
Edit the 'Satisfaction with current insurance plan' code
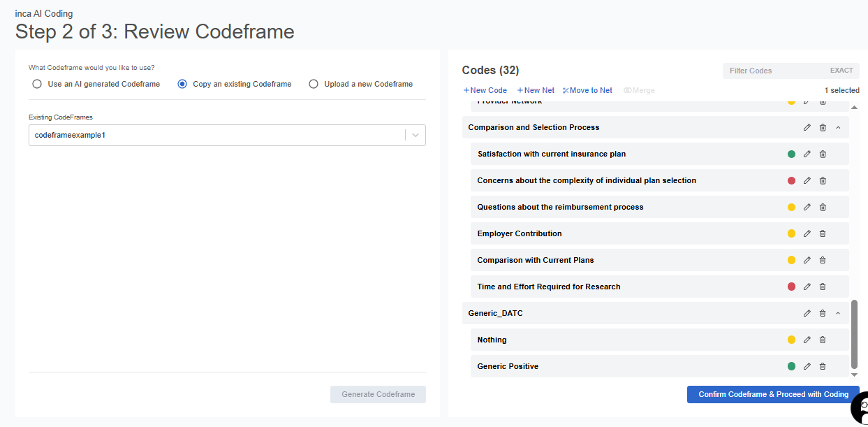(807, 154)
